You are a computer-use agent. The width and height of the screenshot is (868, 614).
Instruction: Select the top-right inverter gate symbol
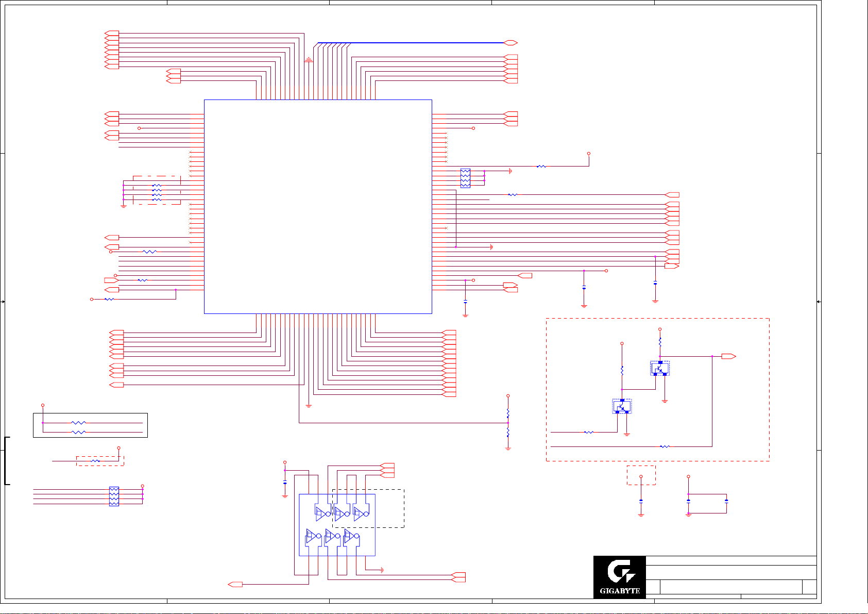(361, 513)
